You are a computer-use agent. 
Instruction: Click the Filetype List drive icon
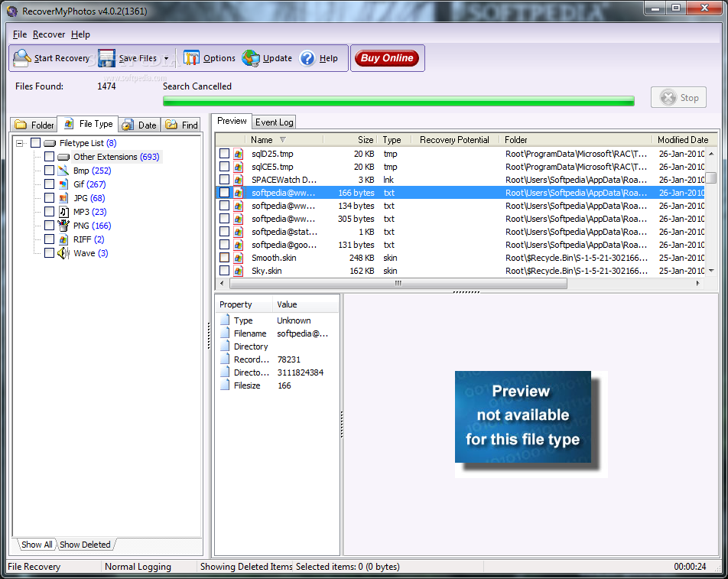coord(50,143)
